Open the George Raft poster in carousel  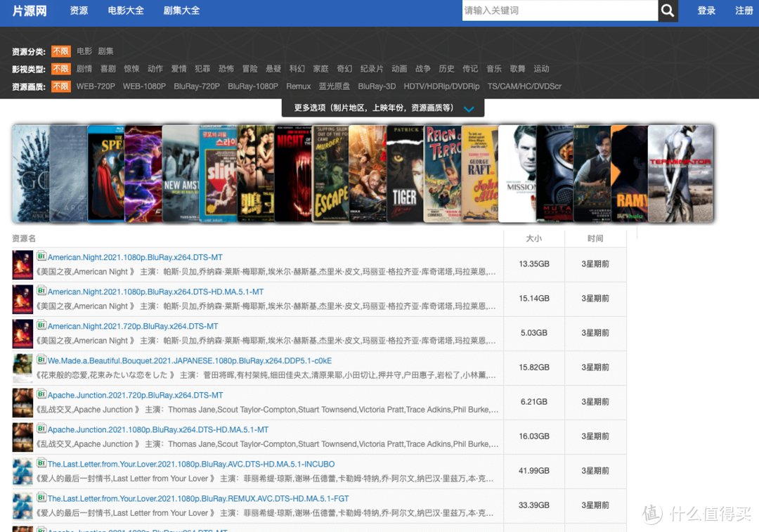pyautogui.click(x=480, y=174)
